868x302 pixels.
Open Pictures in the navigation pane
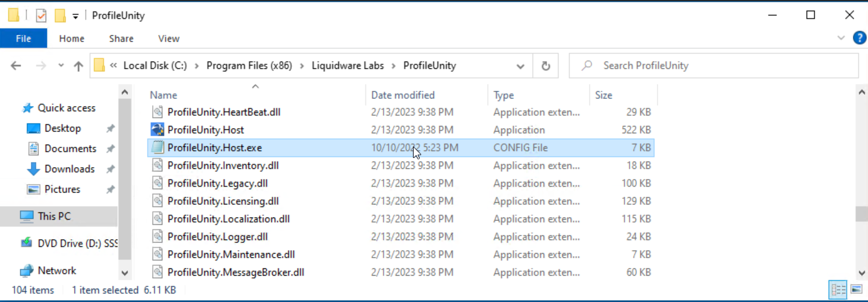[x=62, y=189]
